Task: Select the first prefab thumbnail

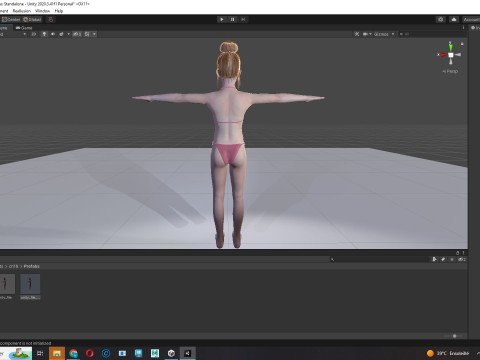Action: pyautogui.click(x=6, y=284)
